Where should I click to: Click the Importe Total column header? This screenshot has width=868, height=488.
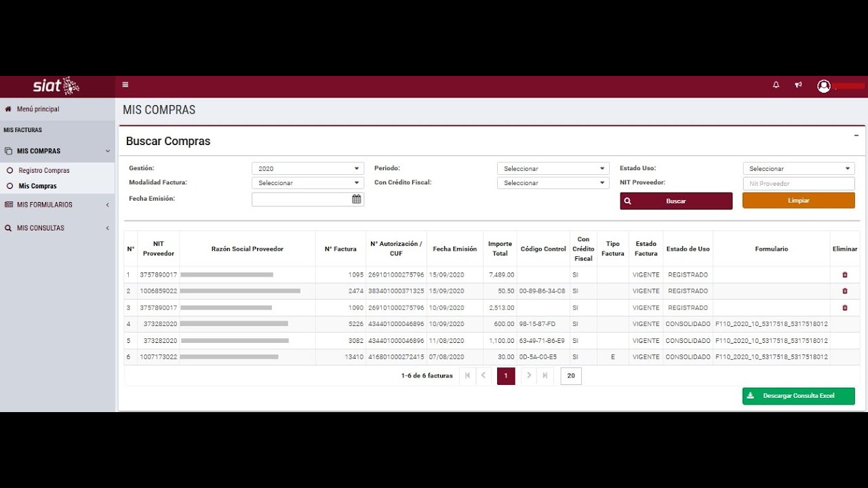point(500,249)
